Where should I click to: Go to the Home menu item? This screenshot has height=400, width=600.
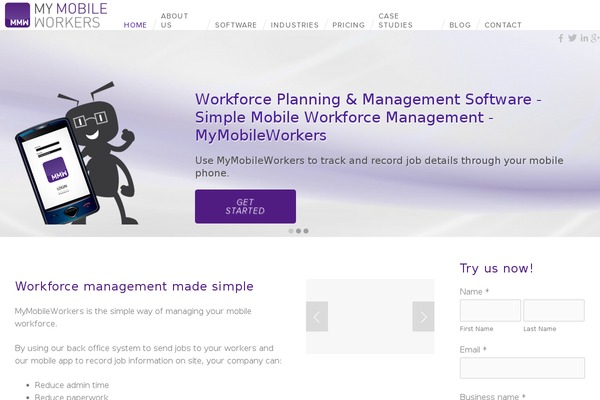[x=135, y=25]
